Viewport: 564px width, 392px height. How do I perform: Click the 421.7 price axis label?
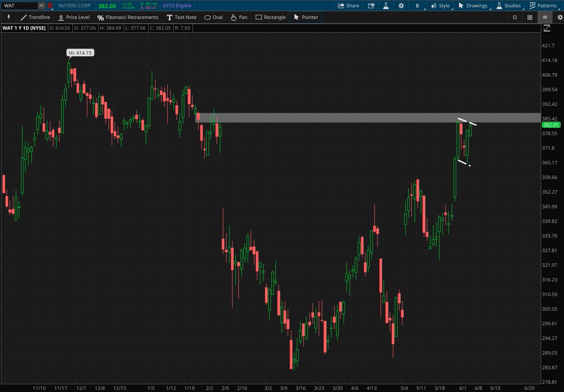pyautogui.click(x=548, y=46)
